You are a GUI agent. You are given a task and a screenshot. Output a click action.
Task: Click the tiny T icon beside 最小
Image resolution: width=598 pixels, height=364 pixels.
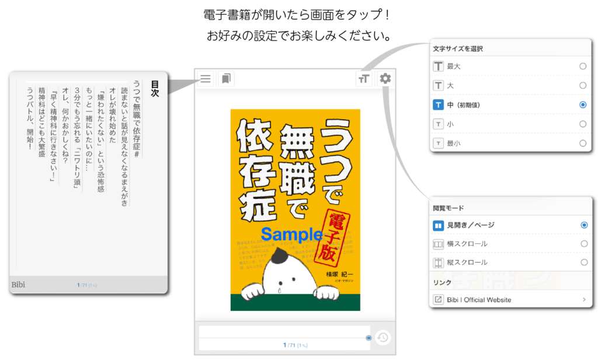coord(439,143)
